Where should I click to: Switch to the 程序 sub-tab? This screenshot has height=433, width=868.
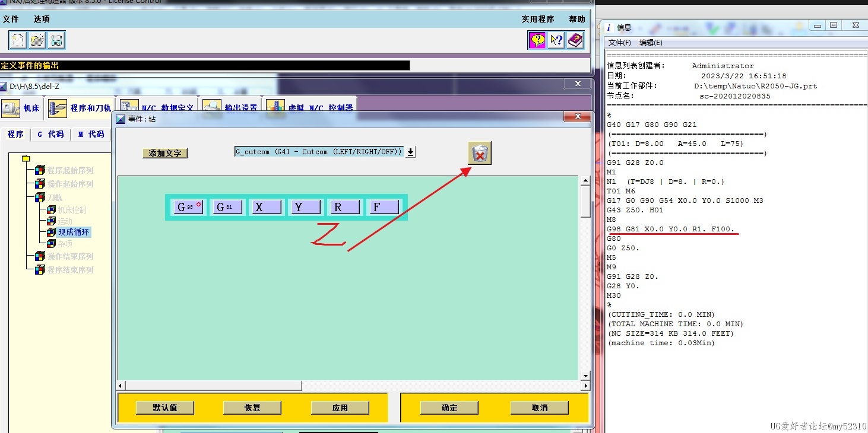tap(15, 135)
